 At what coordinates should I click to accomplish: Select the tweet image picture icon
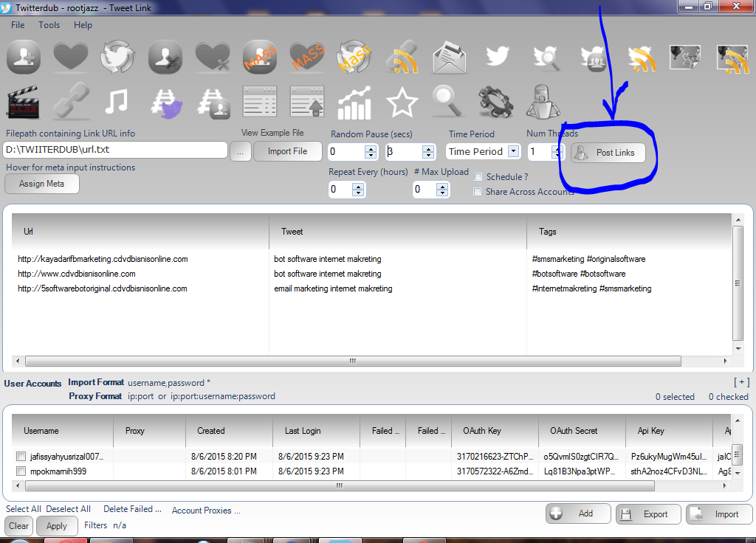click(x=685, y=57)
